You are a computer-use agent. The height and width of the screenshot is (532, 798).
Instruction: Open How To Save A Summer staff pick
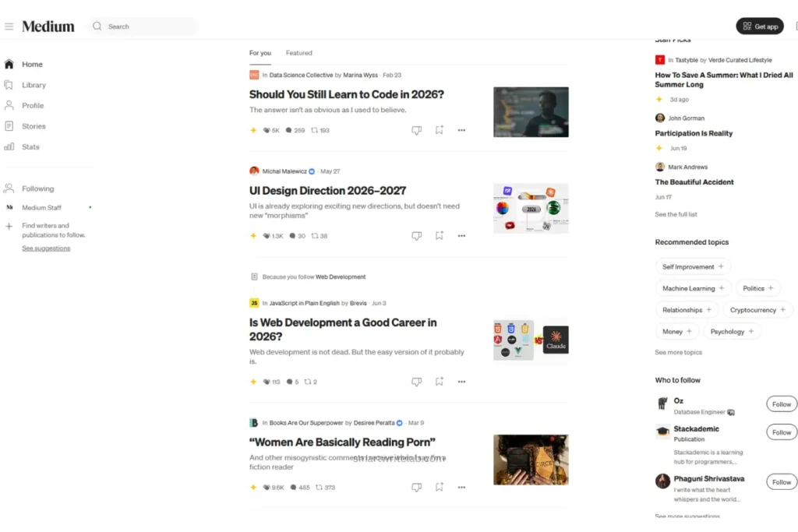724,80
